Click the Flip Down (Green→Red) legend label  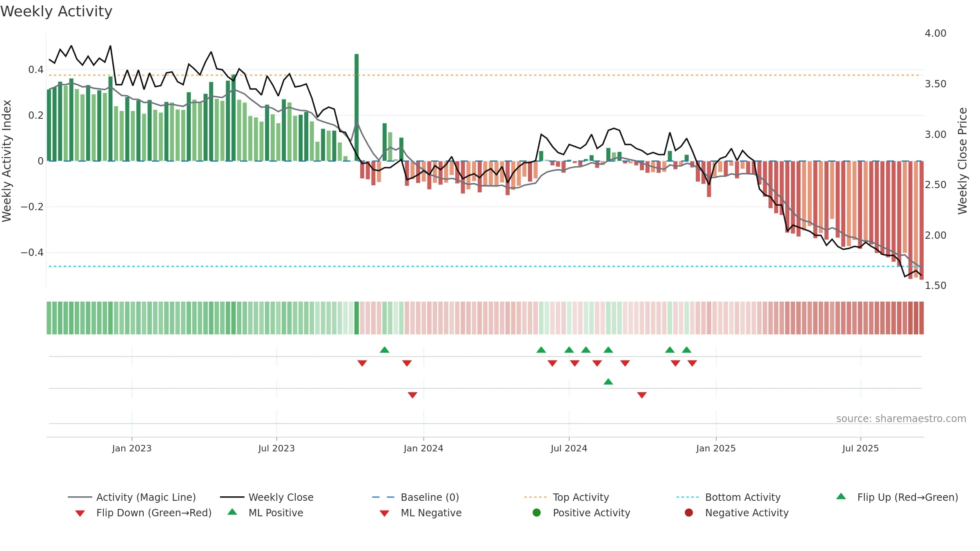[x=154, y=513]
